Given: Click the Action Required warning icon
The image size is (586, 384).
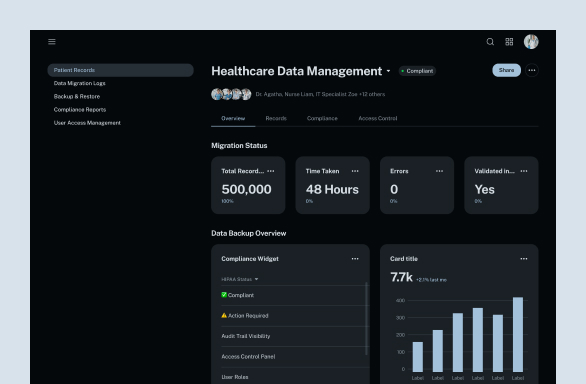Looking at the screenshot, I should (224, 315).
